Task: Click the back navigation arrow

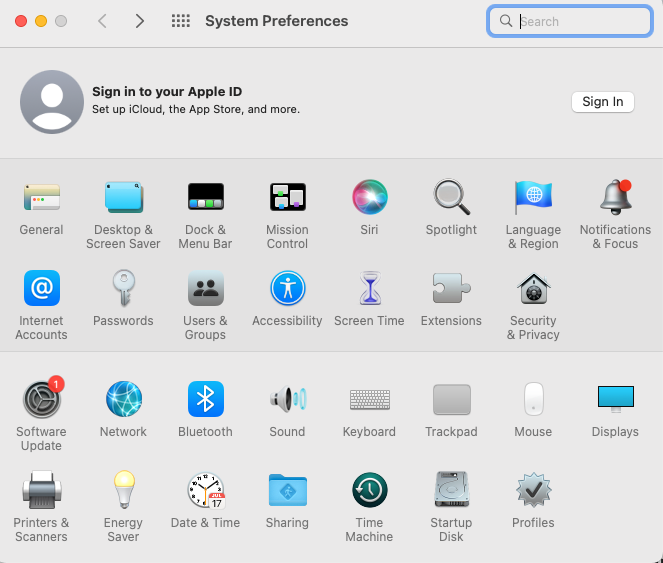Action: (x=102, y=21)
